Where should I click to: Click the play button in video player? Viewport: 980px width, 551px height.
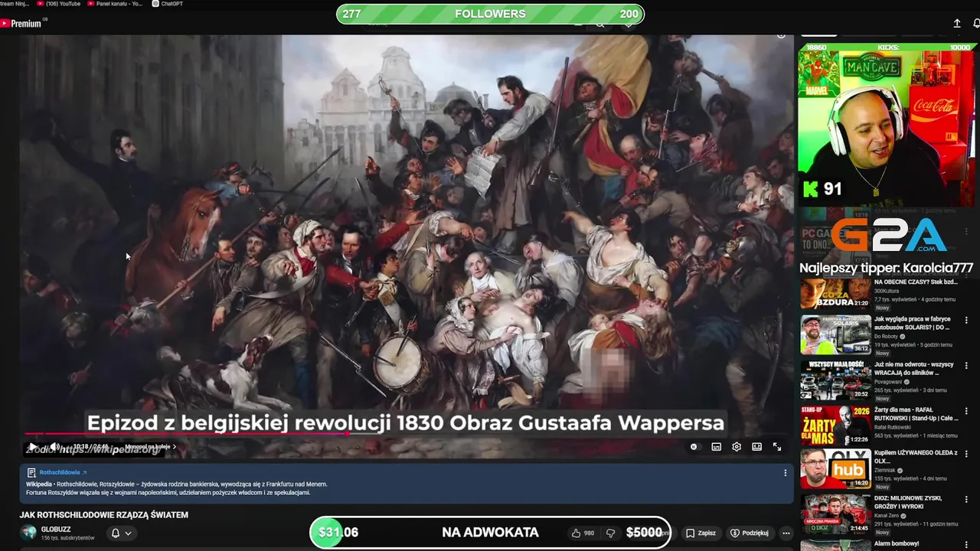33,447
